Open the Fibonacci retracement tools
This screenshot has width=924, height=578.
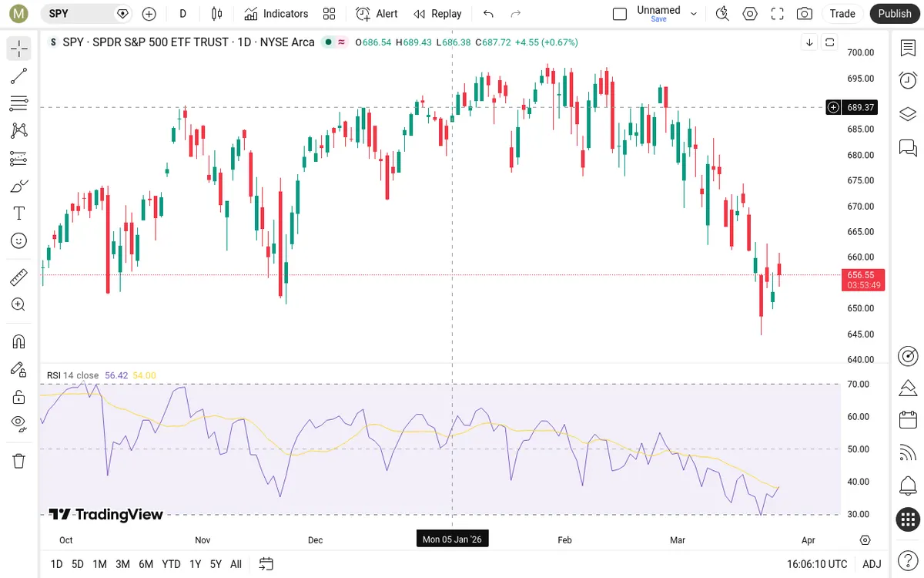point(19,103)
